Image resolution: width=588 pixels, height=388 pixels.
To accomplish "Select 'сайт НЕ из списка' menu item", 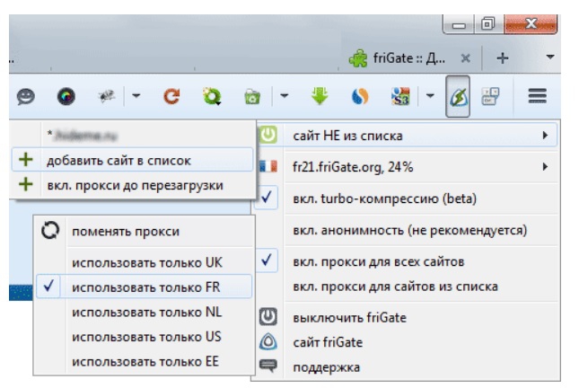I will [x=407, y=135].
